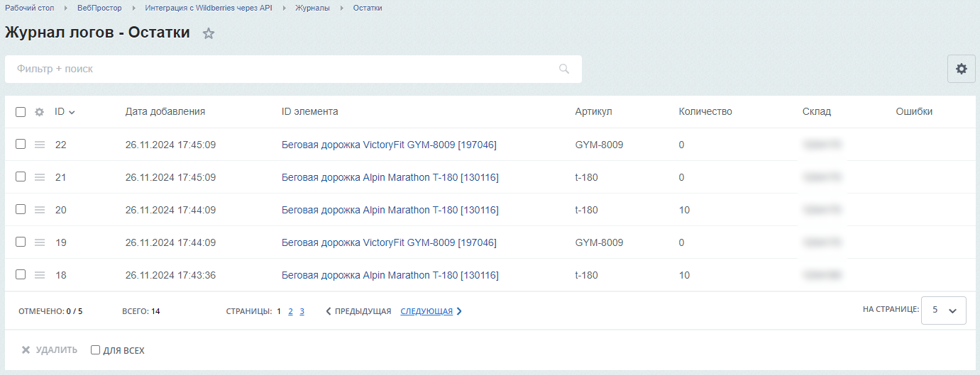The width and height of the screenshot is (980, 375).
Task: Check the row with ID 20
Action: point(21,209)
